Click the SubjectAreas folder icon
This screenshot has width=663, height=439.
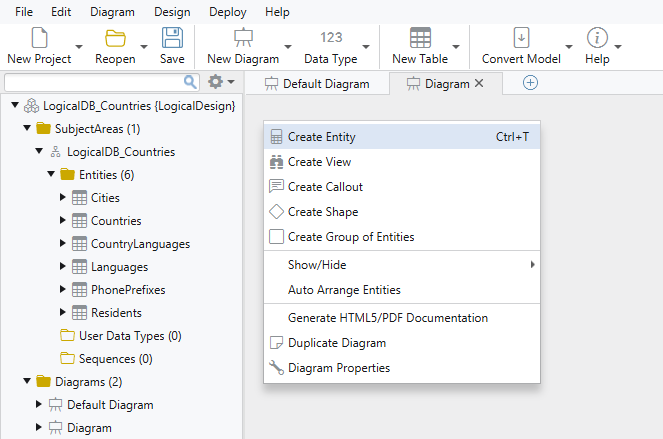pyautogui.click(x=43, y=129)
